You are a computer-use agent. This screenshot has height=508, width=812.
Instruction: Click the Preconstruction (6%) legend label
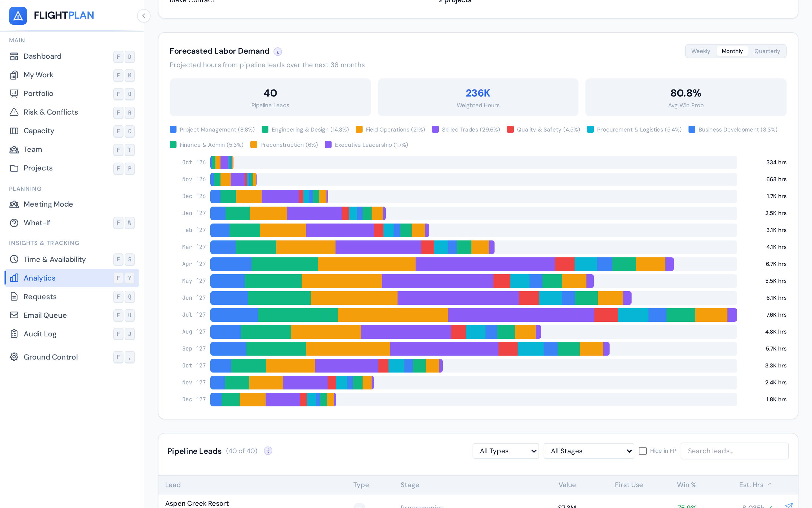click(x=289, y=145)
